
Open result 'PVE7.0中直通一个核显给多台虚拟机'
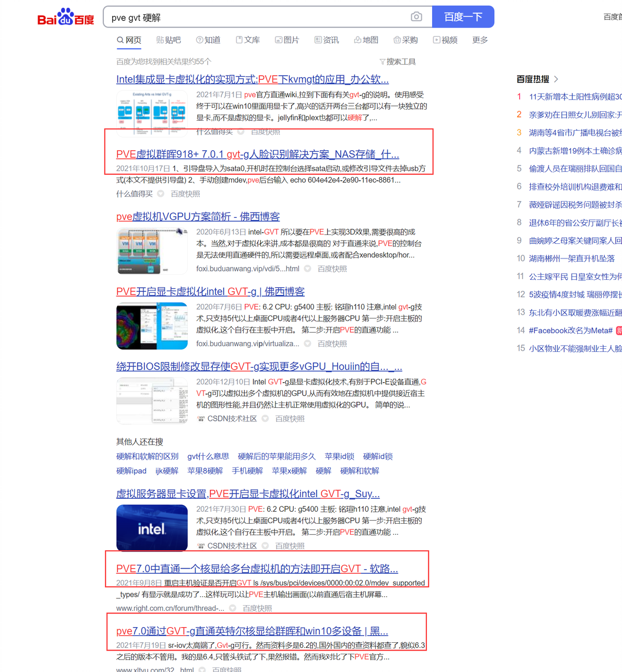point(257,569)
